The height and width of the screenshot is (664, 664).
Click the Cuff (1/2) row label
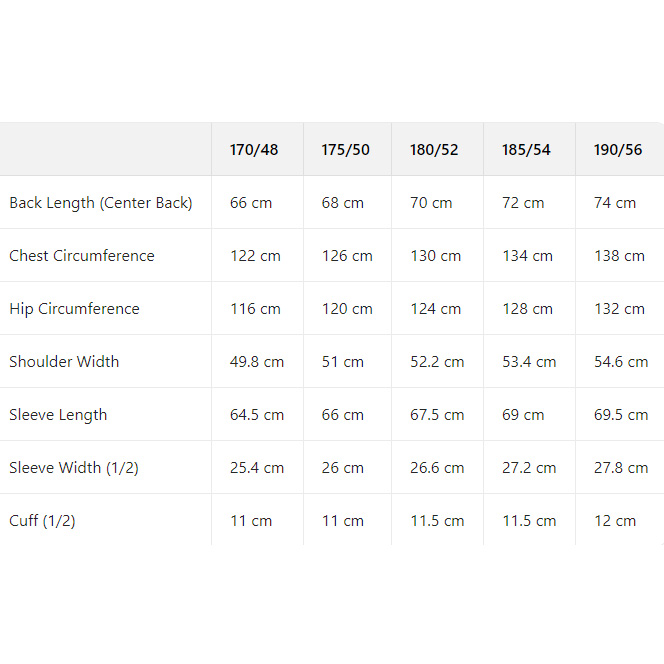point(42,521)
